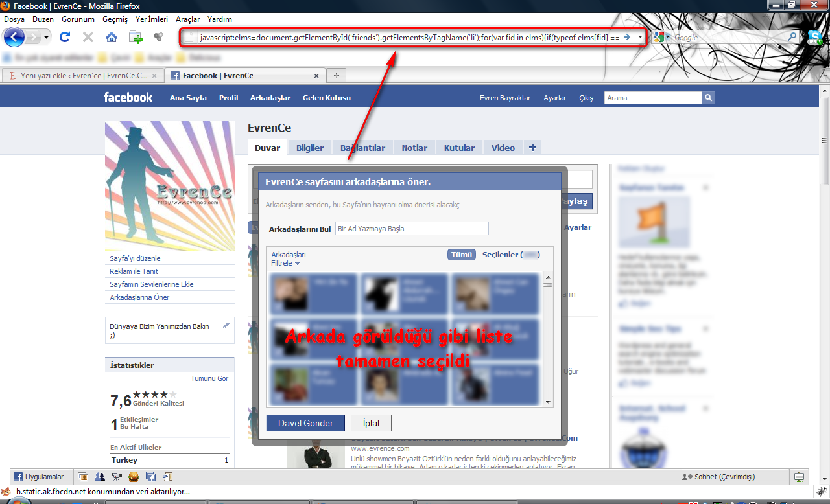The image size is (830, 504).
Task: Select the Video page tab
Action: tap(503, 148)
